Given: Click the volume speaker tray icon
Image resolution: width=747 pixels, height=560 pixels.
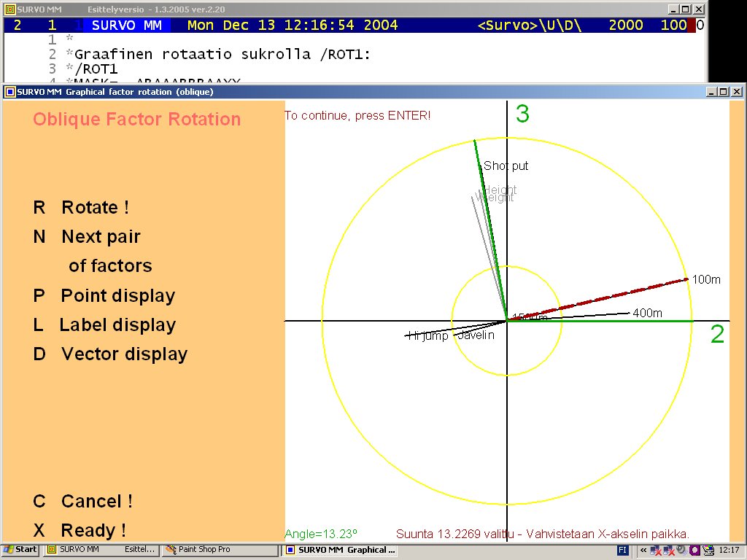Looking at the screenshot, I should coord(681,550).
